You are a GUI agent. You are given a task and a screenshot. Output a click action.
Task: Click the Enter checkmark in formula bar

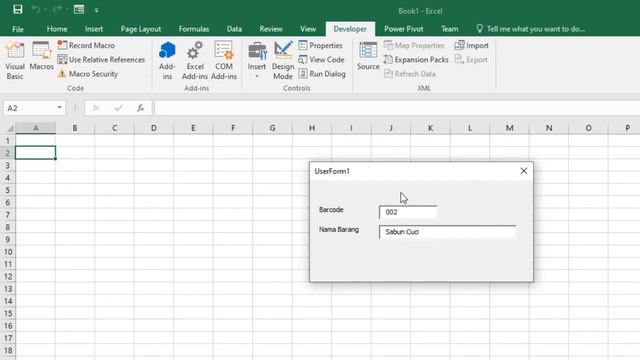pos(118,108)
